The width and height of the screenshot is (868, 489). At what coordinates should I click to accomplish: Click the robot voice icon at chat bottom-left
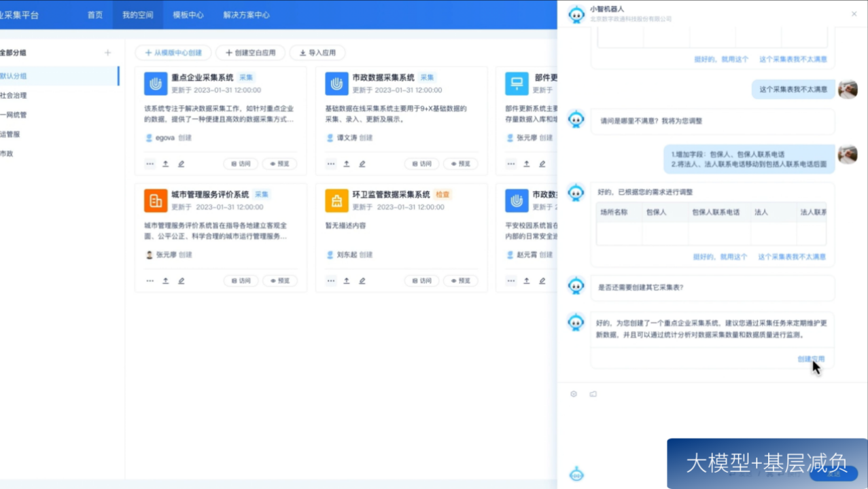[x=576, y=474]
